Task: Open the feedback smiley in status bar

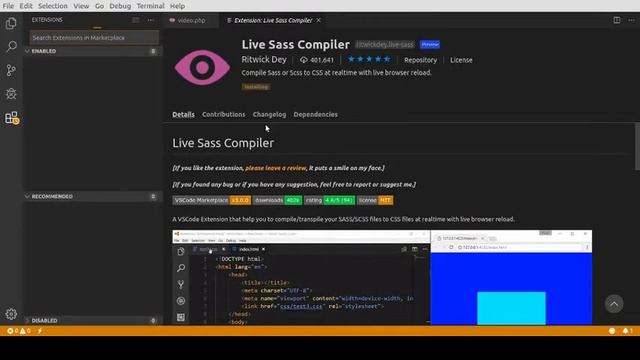Action: (x=612, y=331)
